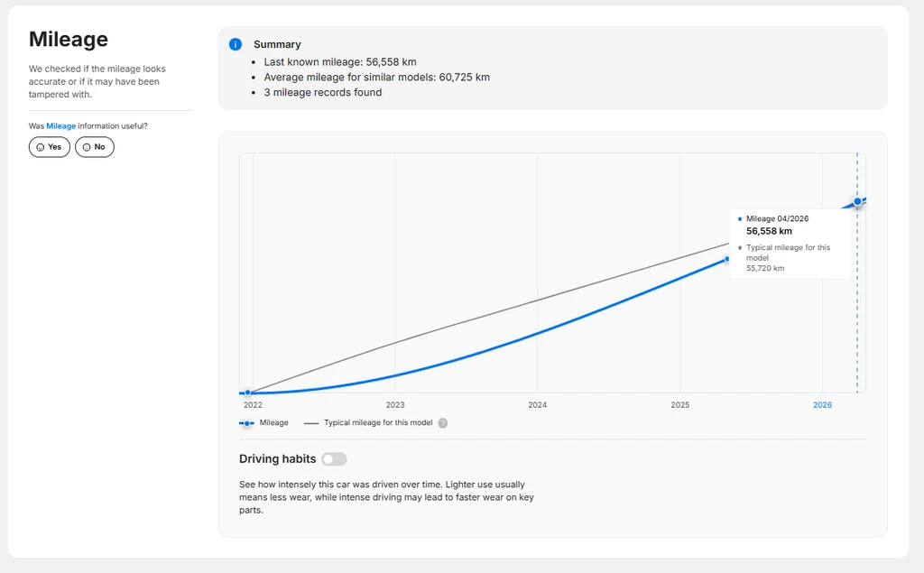
Task: Click the blue info icon beside Summary
Action: [236, 44]
